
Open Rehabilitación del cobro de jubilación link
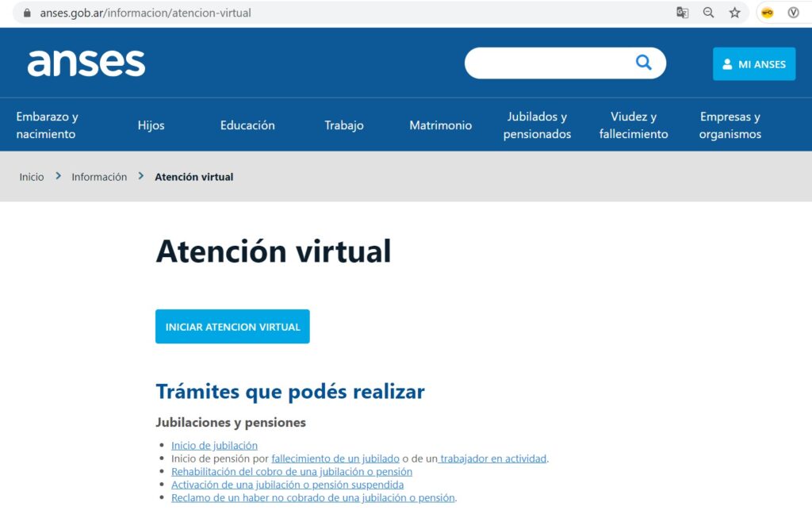pyautogui.click(x=292, y=472)
